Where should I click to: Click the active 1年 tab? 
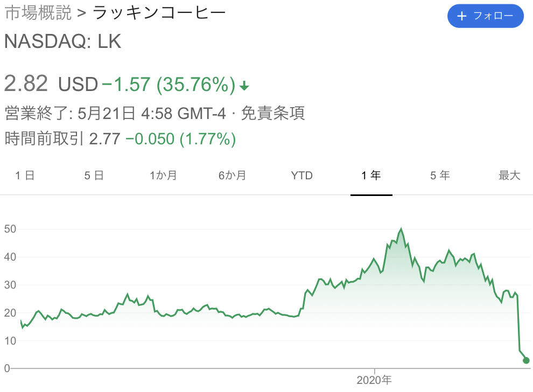pyautogui.click(x=371, y=176)
